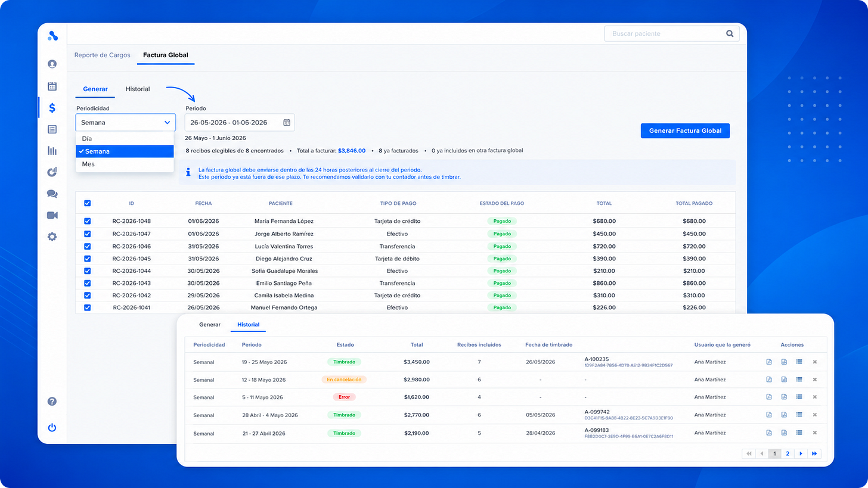Image resolution: width=868 pixels, height=488 pixels.
Task: Uncheck receipt RC-2026-1048 checkbox
Action: pyautogui.click(x=88, y=221)
